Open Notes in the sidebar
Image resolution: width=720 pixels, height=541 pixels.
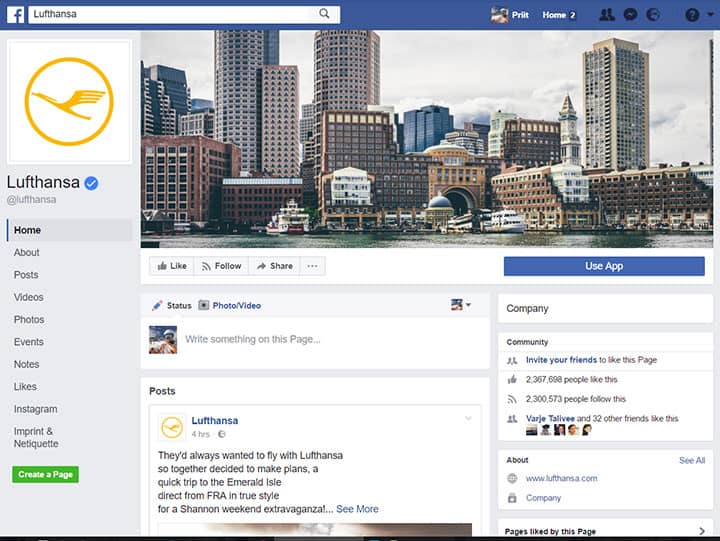[27, 364]
